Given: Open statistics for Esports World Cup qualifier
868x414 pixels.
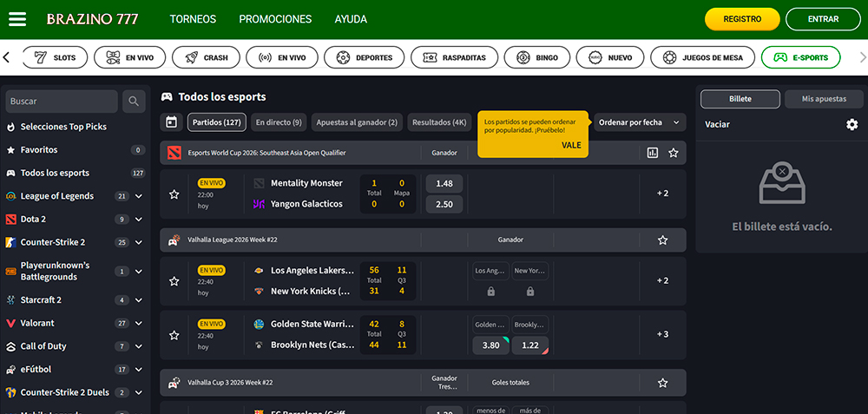Looking at the screenshot, I should [653, 153].
